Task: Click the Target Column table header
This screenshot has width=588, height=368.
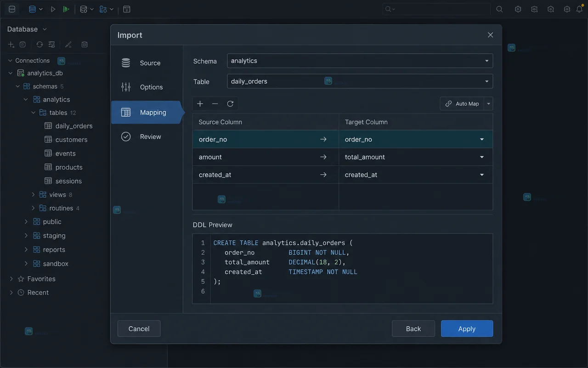Action: (416, 122)
